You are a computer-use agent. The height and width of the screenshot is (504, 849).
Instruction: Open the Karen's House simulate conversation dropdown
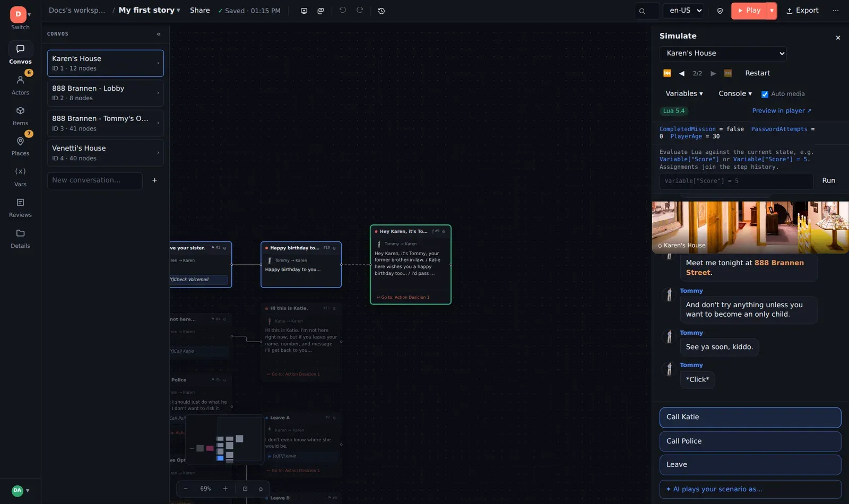pos(723,54)
